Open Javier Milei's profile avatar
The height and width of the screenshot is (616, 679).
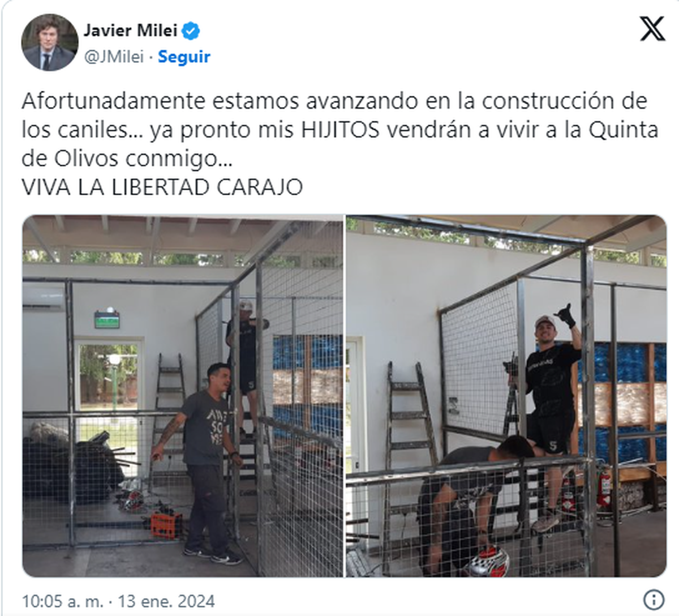coord(50,42)
